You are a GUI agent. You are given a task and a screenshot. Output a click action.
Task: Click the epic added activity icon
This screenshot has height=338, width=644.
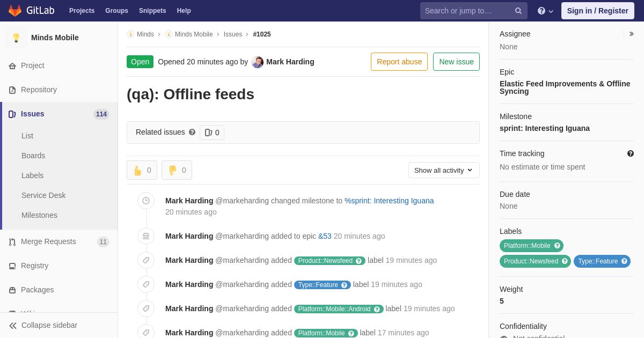146,236
